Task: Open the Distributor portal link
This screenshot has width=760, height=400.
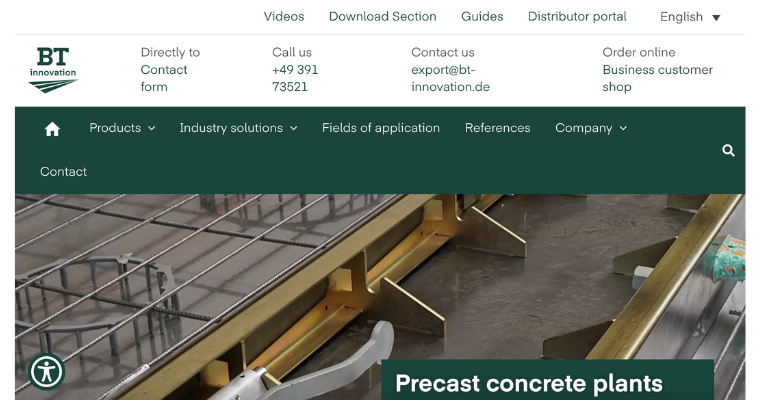Action: click(577, 17)
